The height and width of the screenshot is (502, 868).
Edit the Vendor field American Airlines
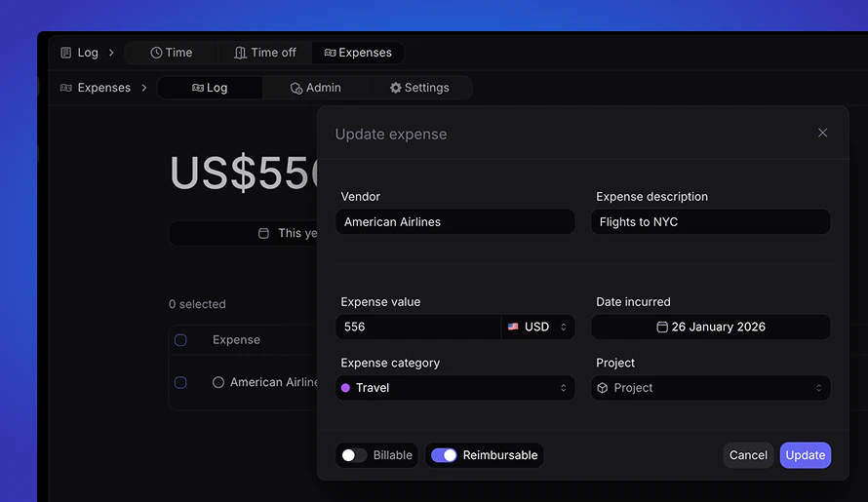click(455, 221)
